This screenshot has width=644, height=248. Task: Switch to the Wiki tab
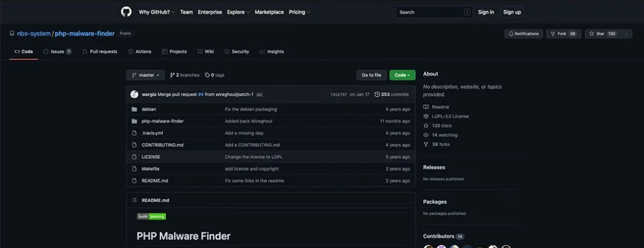pyautogui.click(x=206, y=51)
